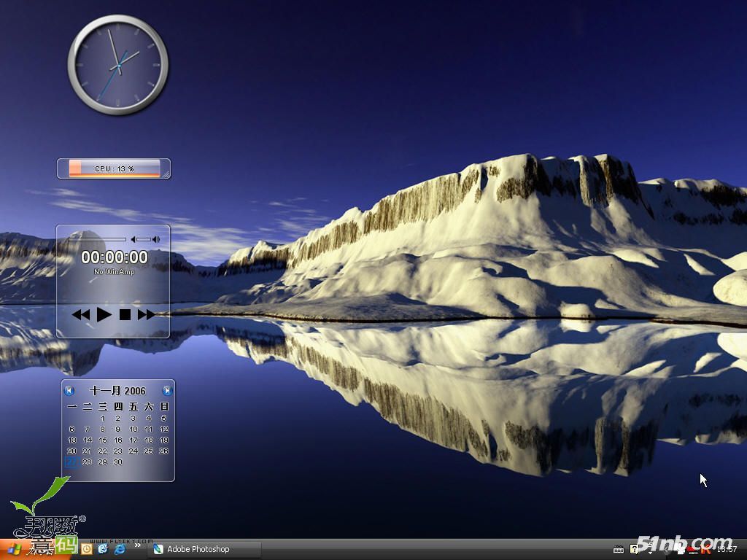Adjust the WinAmp volume slider
Viewport: 747px width, 560px height.
click(144, 239)
